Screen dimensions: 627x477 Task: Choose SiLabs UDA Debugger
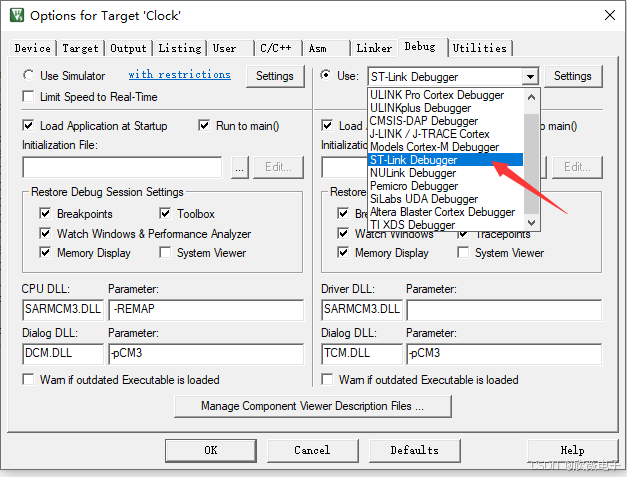pyautogui.click(x=445, y=199)
